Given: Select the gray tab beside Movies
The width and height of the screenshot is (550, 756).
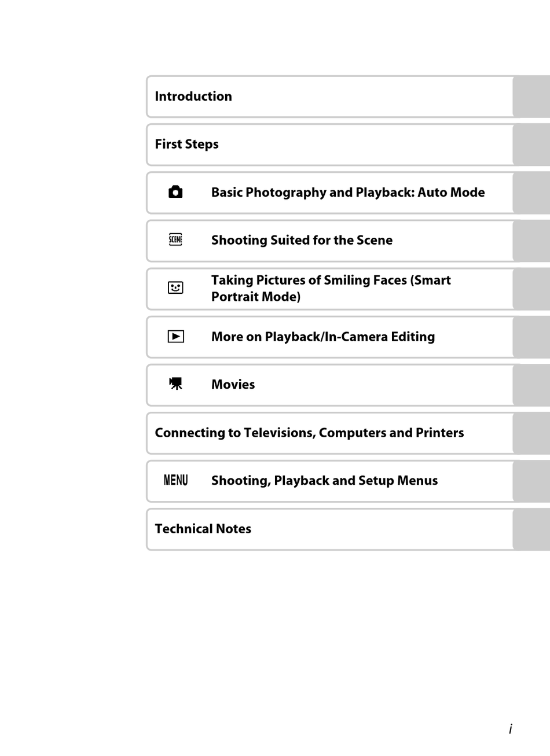Looking at the screenshot, I should pos(531,385).
